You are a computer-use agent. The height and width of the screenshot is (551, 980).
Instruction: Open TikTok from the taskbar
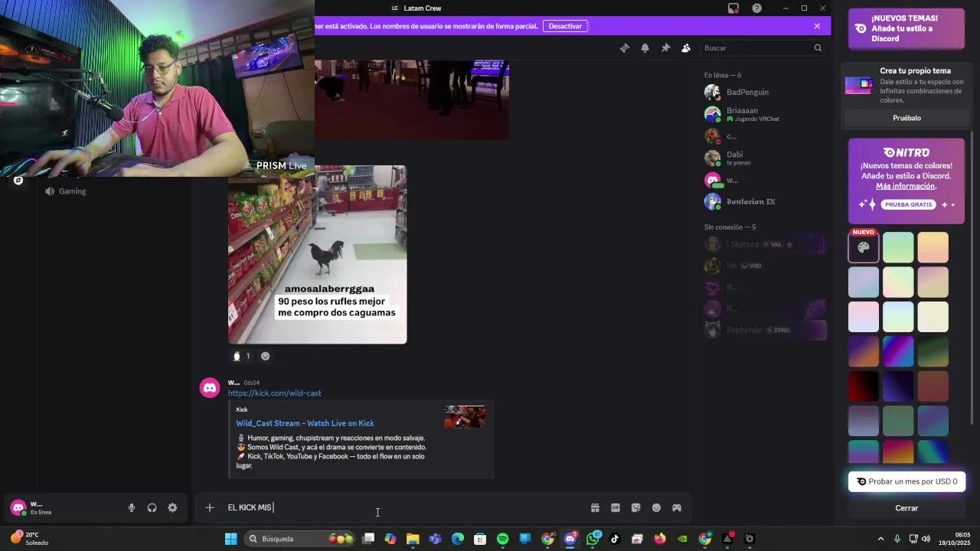tap(615, 539)
